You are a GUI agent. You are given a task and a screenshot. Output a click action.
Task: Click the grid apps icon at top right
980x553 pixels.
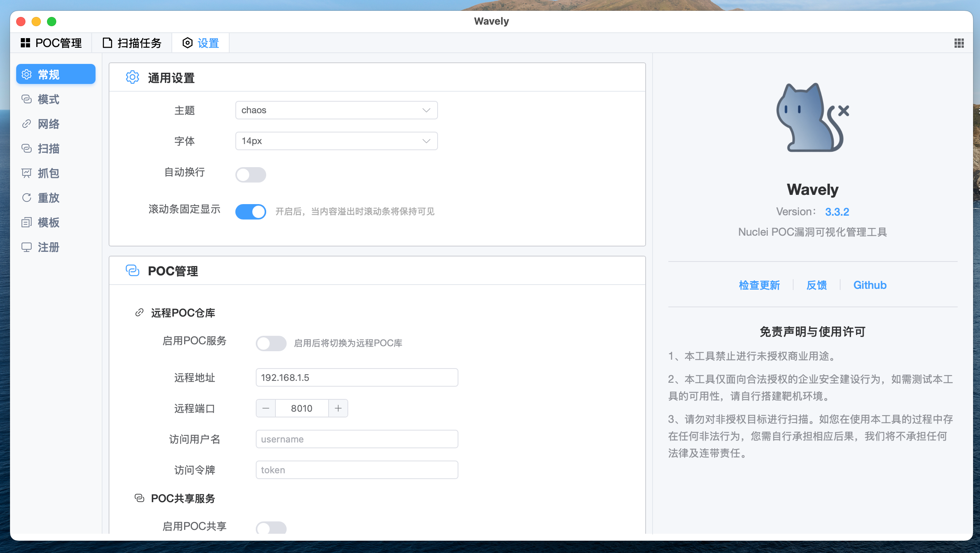tap(959, 43)
